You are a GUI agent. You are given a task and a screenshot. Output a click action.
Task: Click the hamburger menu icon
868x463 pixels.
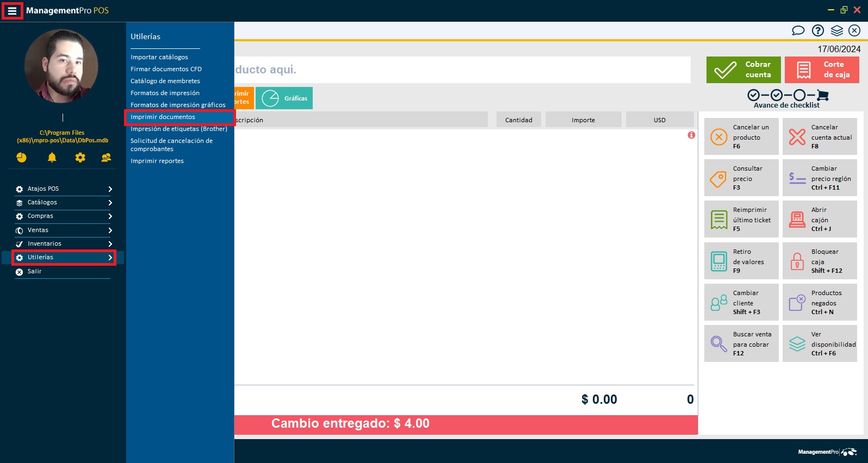tap(12, 11)
